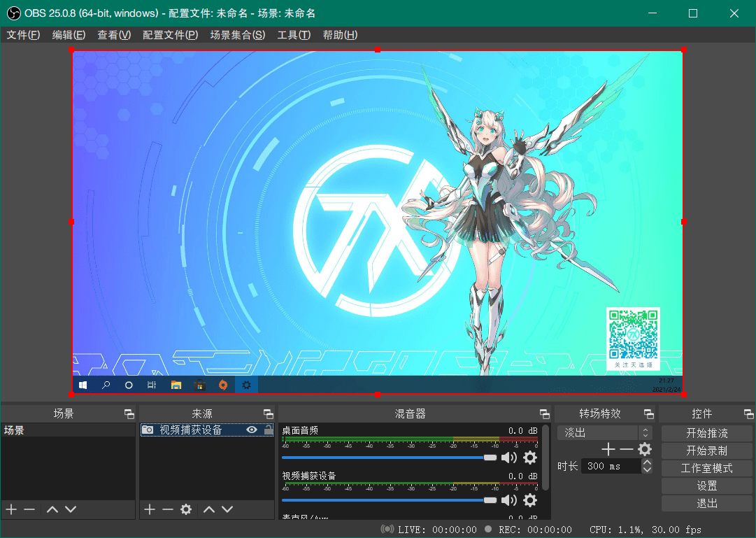Decrease transition duration with down arrow

pos(647,469)
